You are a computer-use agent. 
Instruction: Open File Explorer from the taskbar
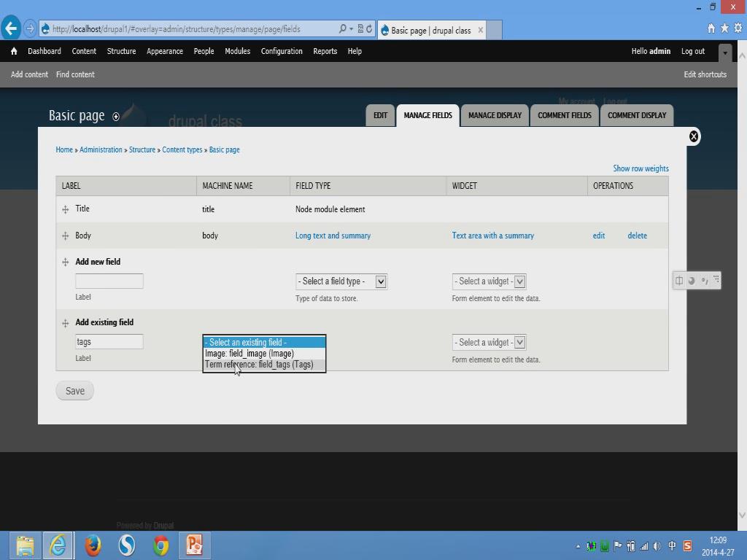(x=25, y=545)
